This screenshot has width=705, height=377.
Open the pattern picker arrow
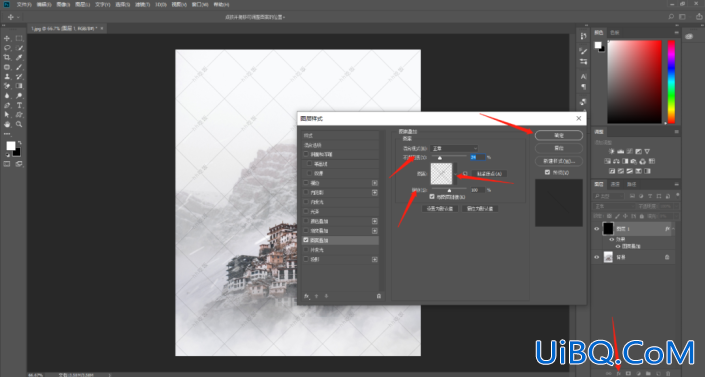pos(455,174)
